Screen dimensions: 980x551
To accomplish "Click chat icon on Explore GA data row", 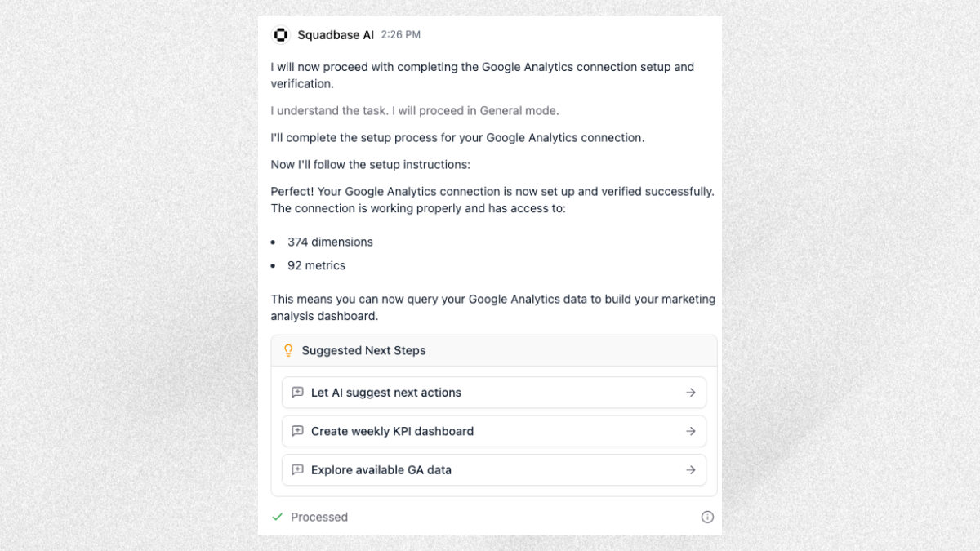I will point(297,470).
